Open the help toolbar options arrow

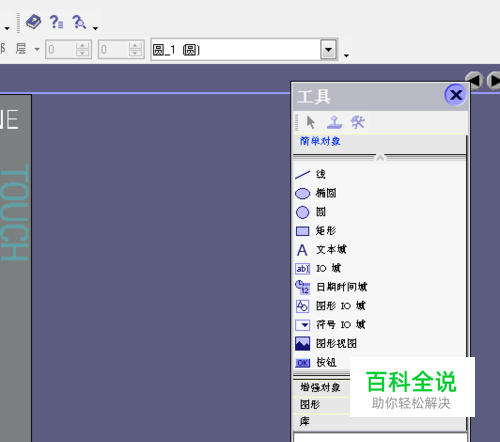click(x=96, y=28)
